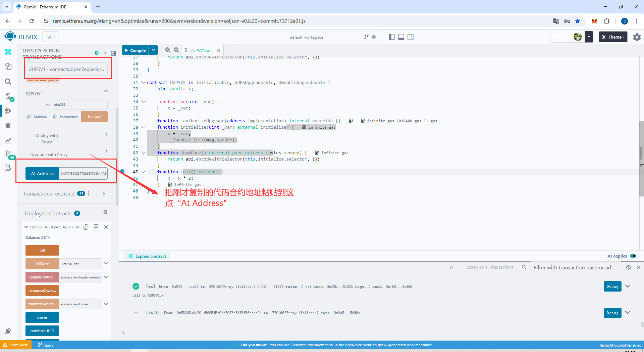Open Remix settings gear icon
The height and width of the screenshot is (352, 644).
click(637, 37)
